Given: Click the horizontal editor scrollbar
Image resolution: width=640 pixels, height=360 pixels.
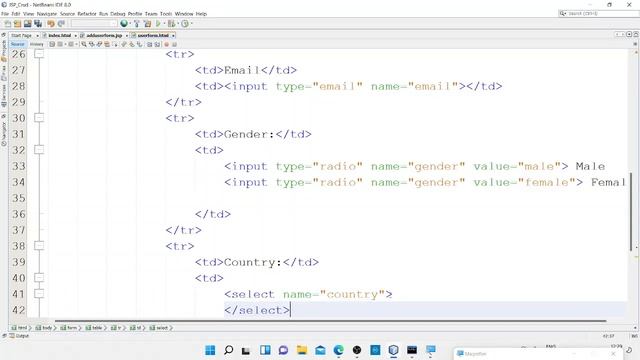Looking at the screenshot, I should point(331,321).
